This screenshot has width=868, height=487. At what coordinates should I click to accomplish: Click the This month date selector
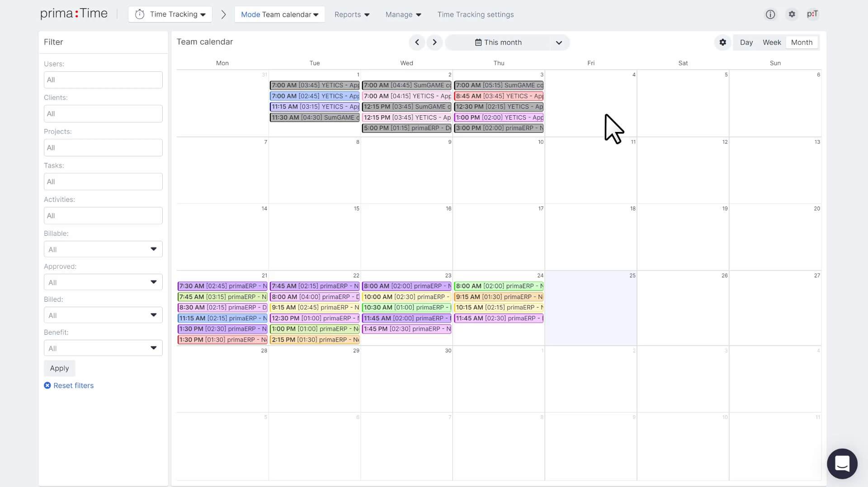click(498, 42)
